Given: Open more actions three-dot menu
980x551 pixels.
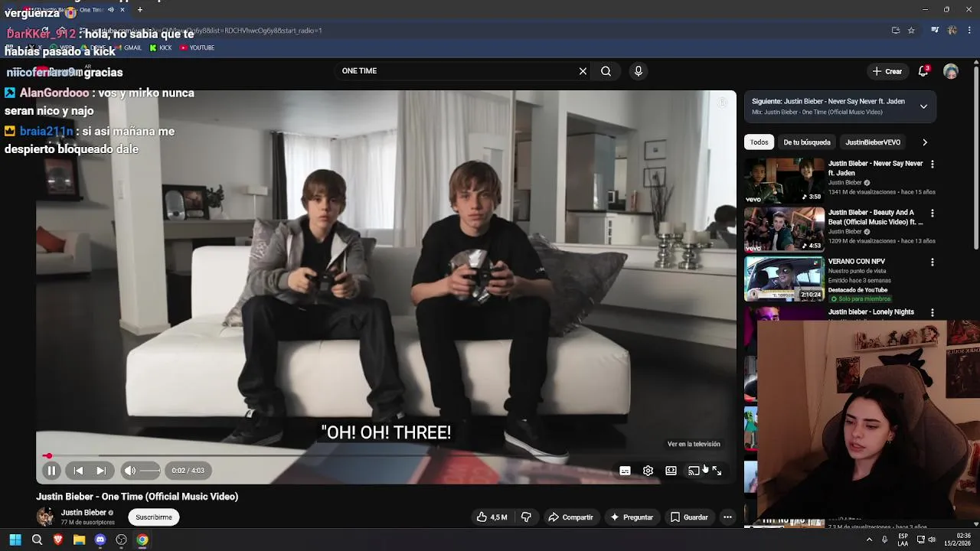Looking at the screenshot, I should [727, 517].
